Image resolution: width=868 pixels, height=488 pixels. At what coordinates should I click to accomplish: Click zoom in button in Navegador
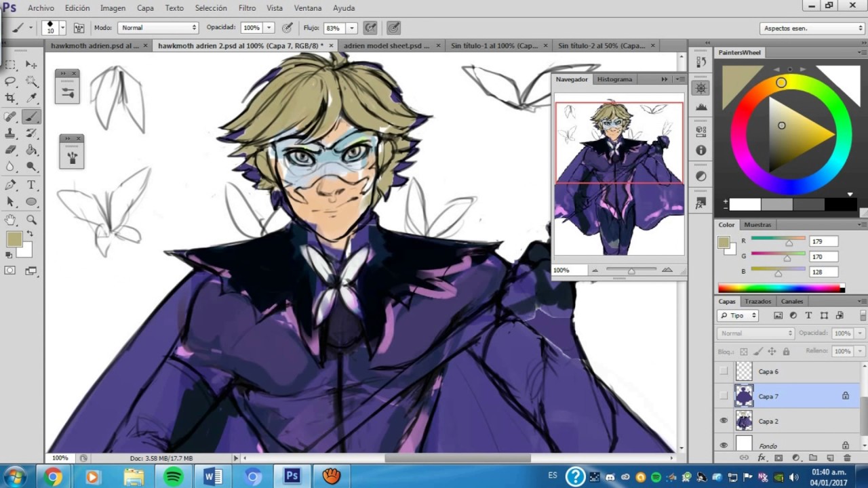[667, 270]
